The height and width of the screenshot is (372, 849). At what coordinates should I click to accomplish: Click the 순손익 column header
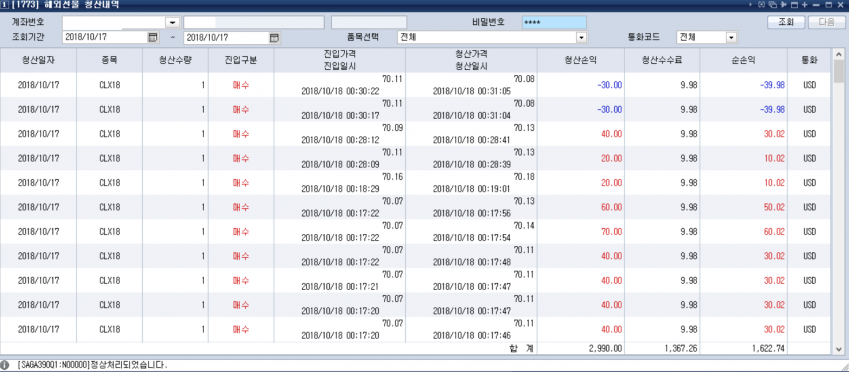click(743, 60)
